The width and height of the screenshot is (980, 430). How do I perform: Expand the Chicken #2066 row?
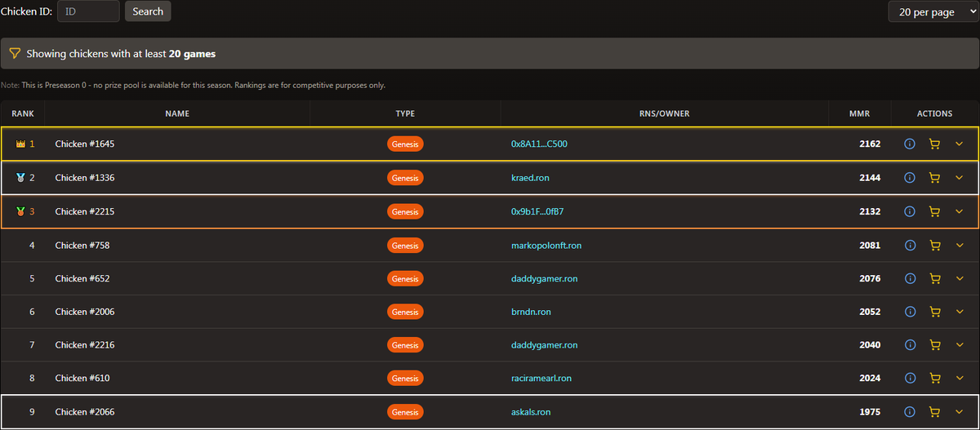click(x=960, y=412)
